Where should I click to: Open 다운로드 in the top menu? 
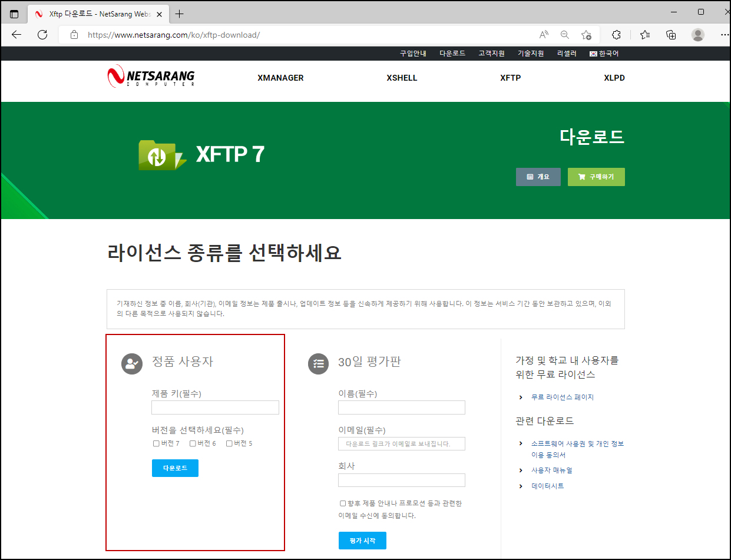coord(452,54)
